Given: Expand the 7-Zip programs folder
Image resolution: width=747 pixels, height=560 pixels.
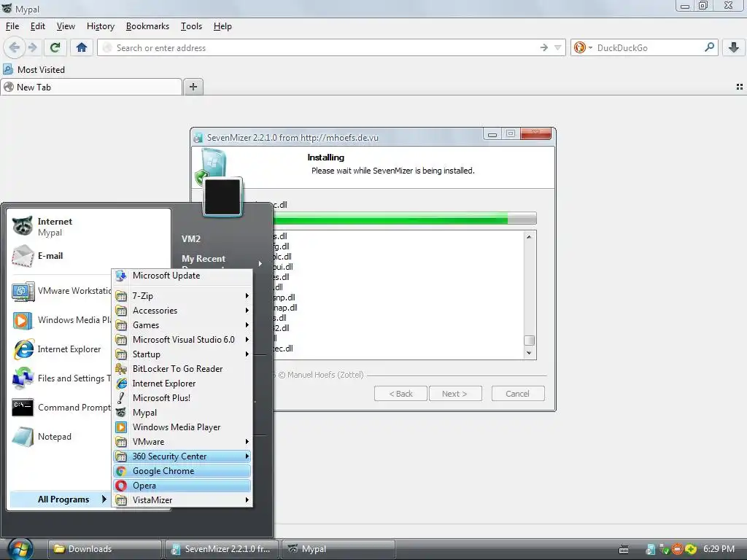Looking at the screenshot, I should (x=182, y=296).
